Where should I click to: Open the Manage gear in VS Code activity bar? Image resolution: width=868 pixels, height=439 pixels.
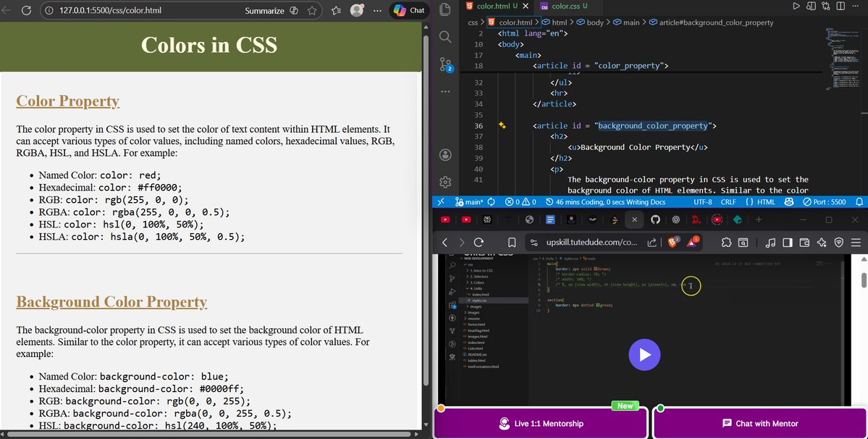pos(445,182)
